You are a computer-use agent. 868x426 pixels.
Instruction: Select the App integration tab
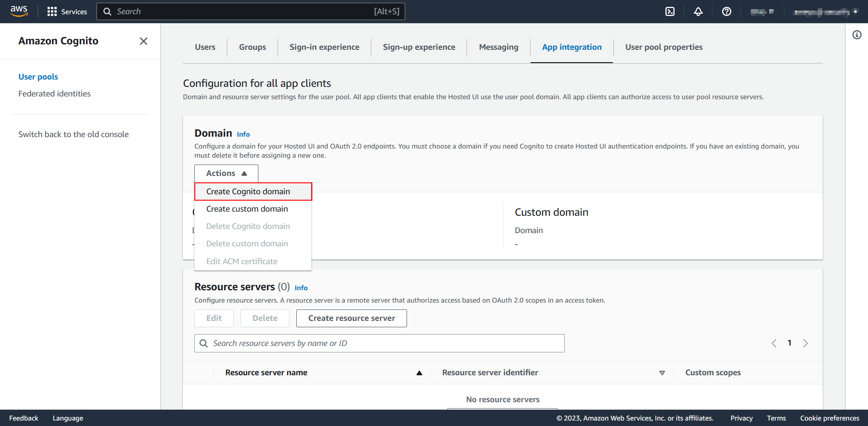572,47
